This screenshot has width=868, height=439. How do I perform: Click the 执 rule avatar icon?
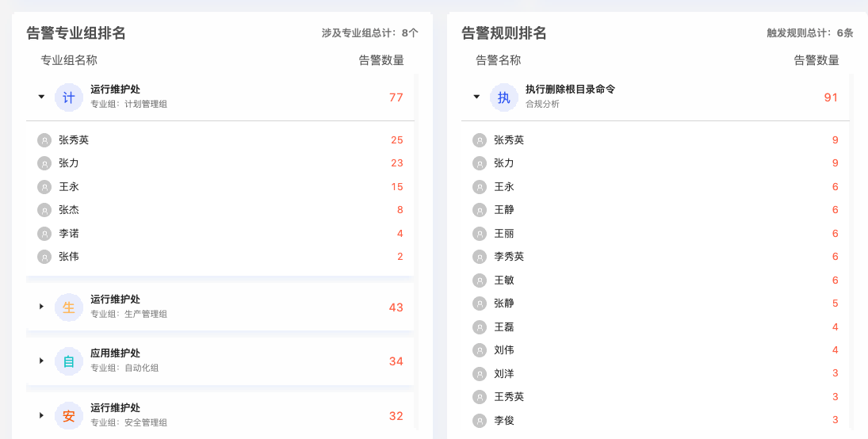tap(503, 97)
